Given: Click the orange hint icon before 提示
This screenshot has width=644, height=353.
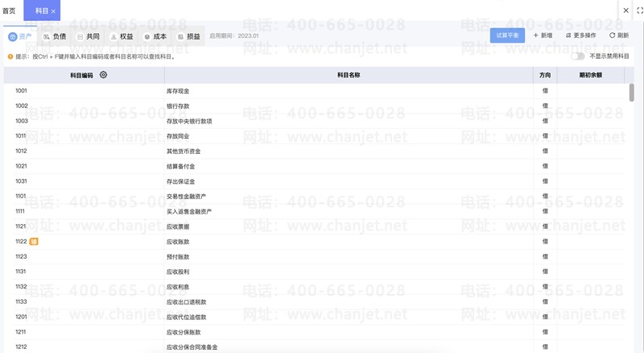Looking at the screenshot, I should 10,56.
